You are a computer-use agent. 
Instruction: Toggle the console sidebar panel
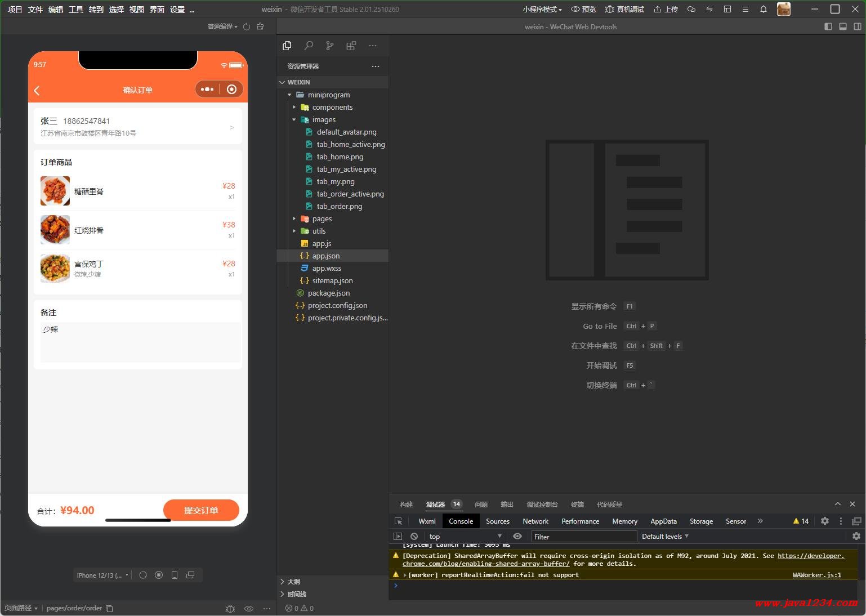(398, 537)
